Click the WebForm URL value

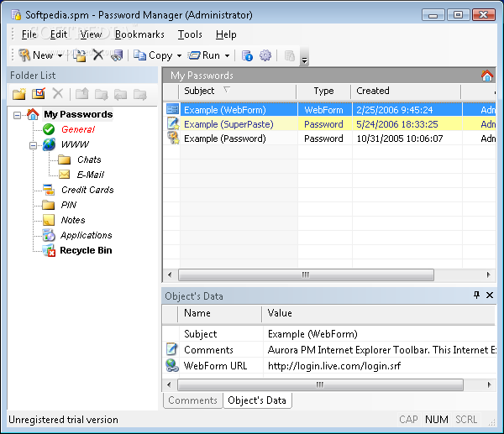tap(334, 366)
